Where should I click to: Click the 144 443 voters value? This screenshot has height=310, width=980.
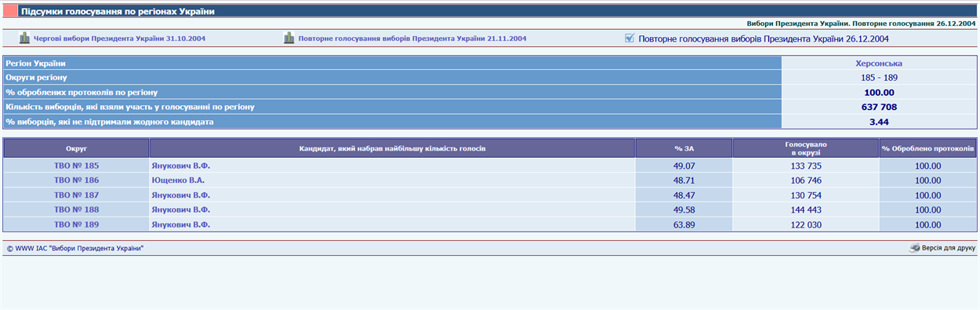tap(806, 210)
